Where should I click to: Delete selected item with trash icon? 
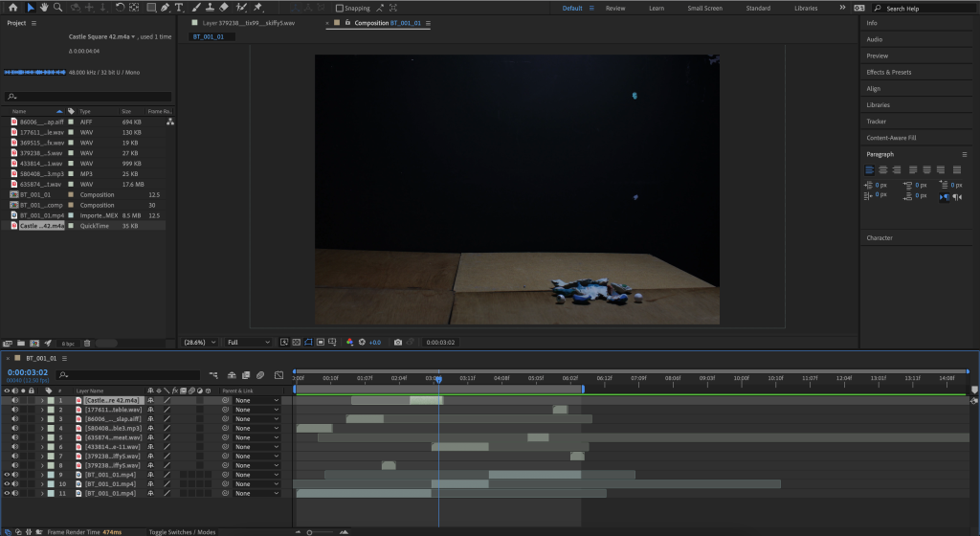87,343
